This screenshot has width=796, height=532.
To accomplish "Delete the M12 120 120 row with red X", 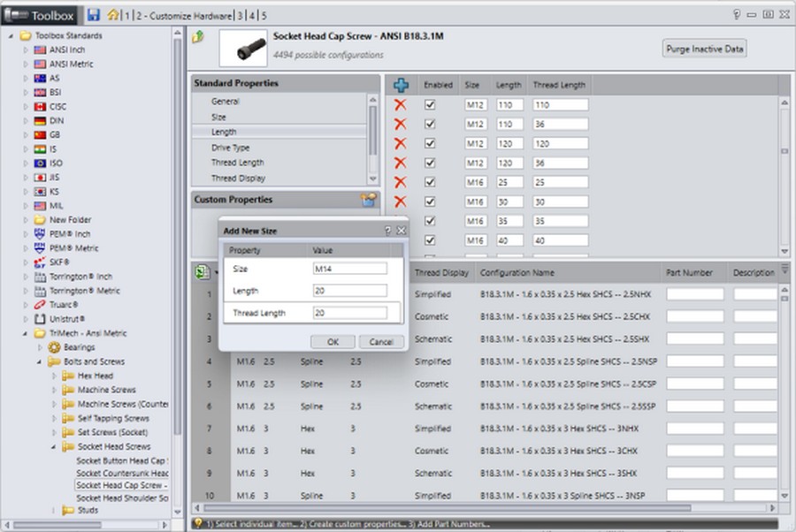I will pyautogui.click(x=400, y=143).
